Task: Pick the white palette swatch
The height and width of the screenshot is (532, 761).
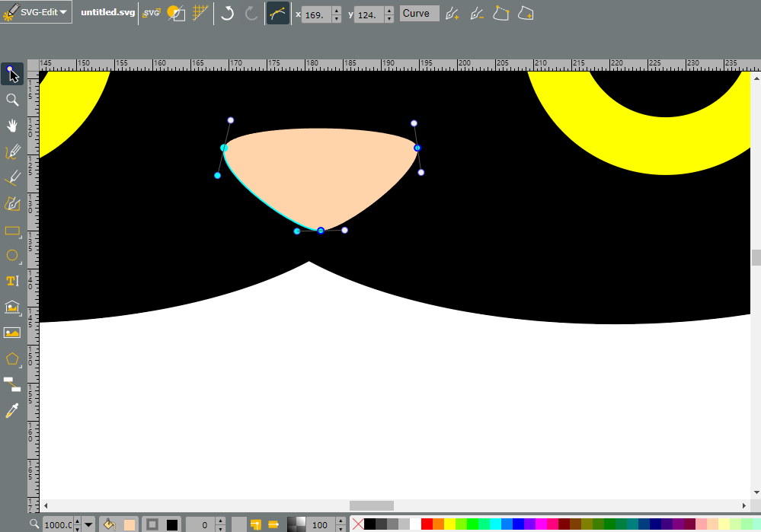Action: pos(415,524)
